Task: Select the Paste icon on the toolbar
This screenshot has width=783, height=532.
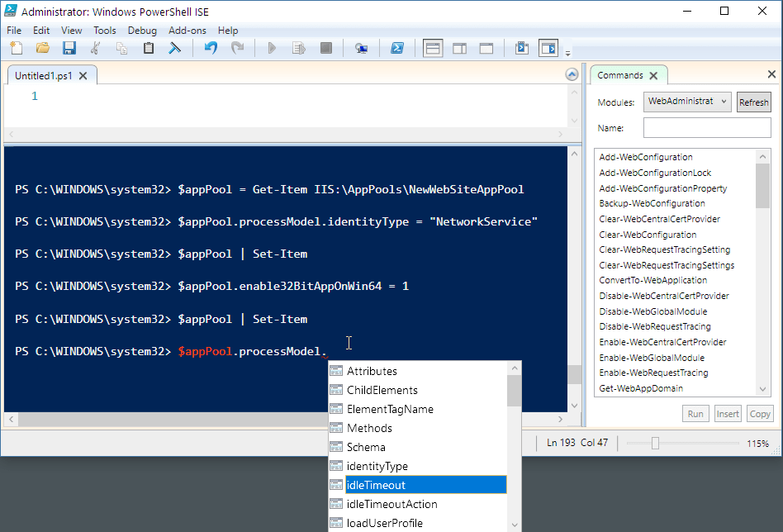Action: [149, 48]
